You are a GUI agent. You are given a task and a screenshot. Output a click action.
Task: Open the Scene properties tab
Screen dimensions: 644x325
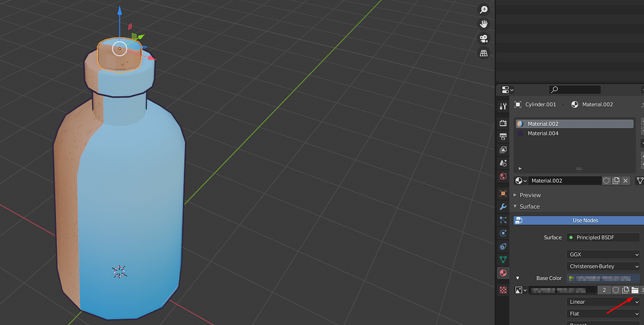click(503, 163)
